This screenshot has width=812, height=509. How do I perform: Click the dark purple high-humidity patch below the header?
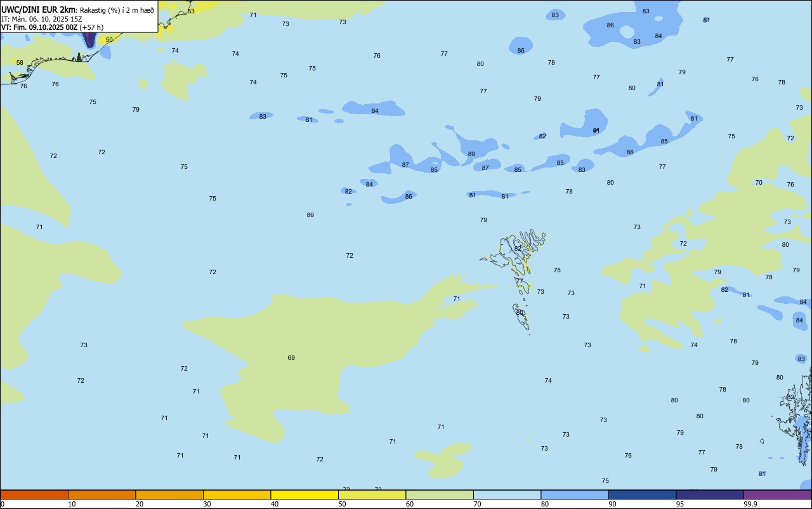[x=89, y=40]
